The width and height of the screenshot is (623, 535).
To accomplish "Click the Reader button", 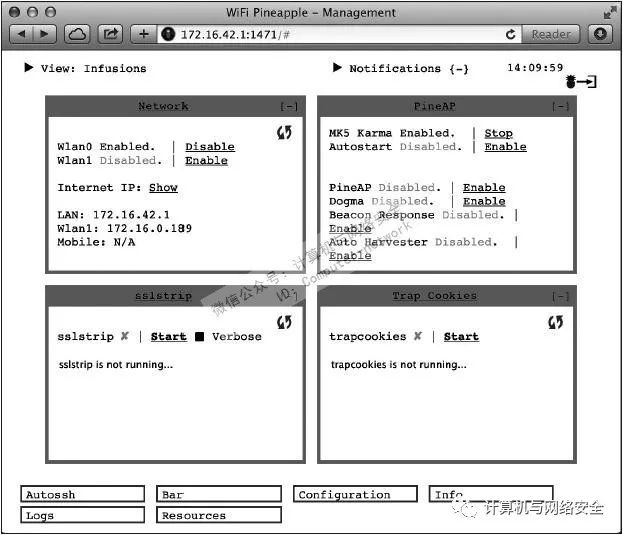I will pyautogui.click(x=551, y=35).
